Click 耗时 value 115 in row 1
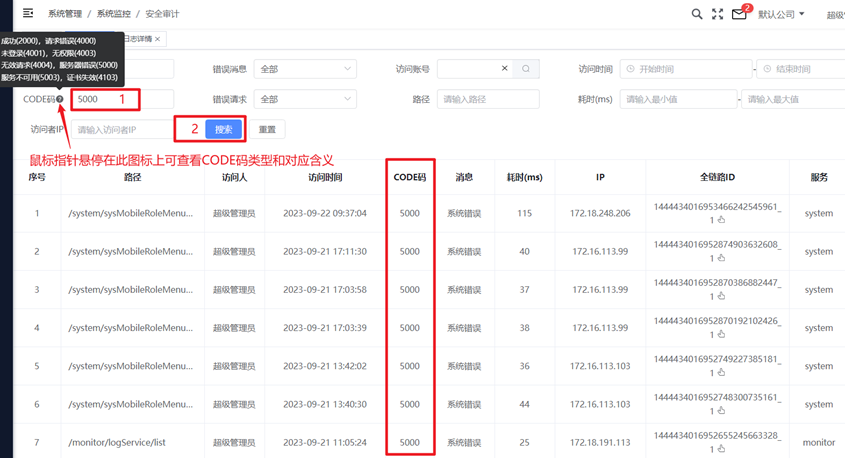The image size is (845, 458). coord(524,213)
